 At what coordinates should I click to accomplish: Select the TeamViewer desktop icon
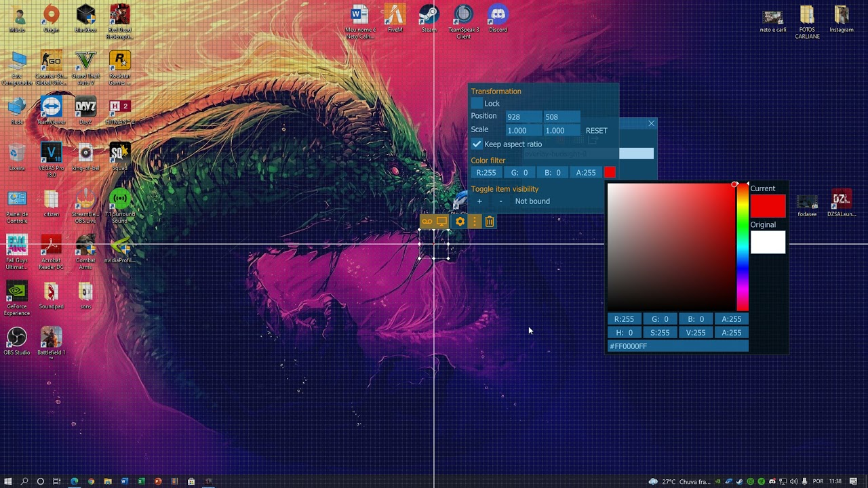[x=51, y=110]
